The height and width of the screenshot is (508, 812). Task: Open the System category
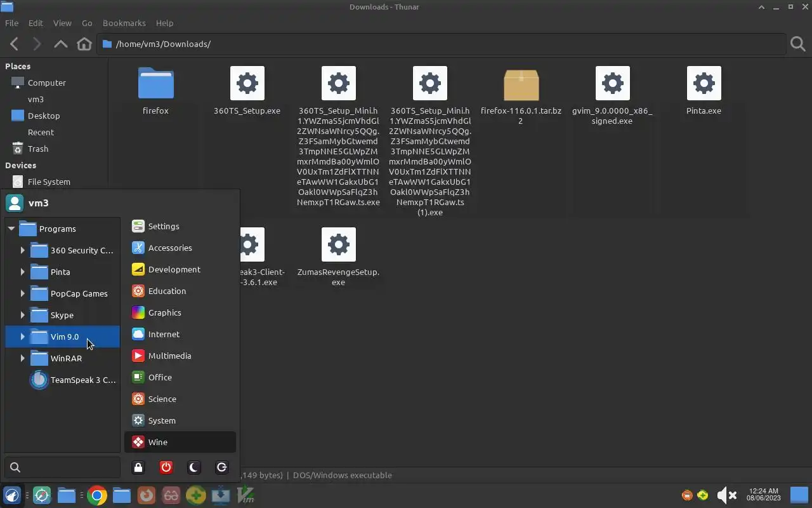(x=180, y=420)
